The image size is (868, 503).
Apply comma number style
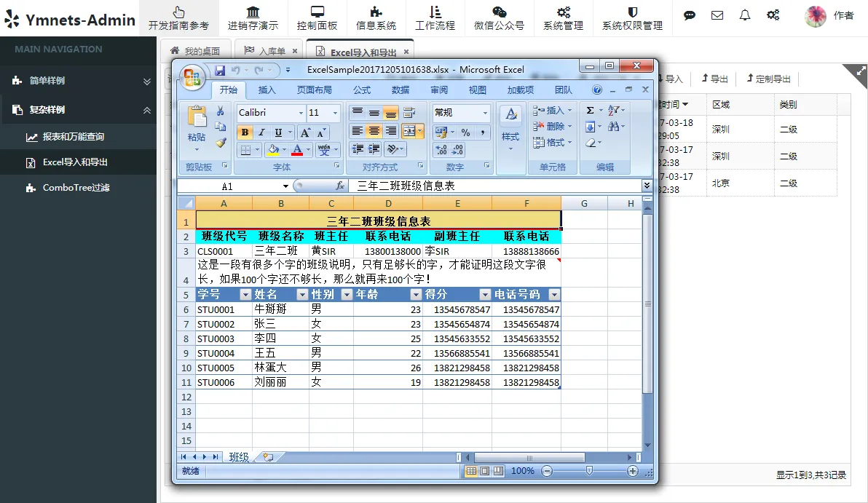click(x=482, y=132)
